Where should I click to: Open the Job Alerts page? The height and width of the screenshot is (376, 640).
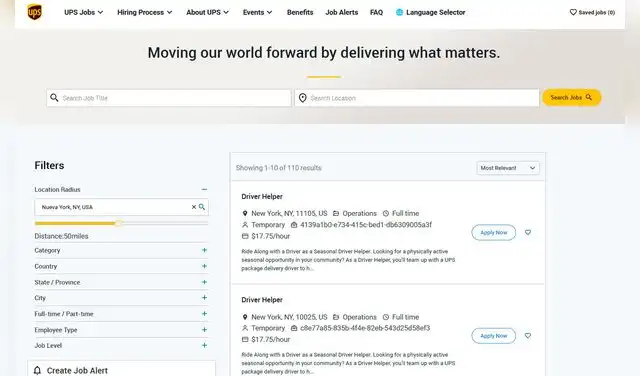[342, 12]
